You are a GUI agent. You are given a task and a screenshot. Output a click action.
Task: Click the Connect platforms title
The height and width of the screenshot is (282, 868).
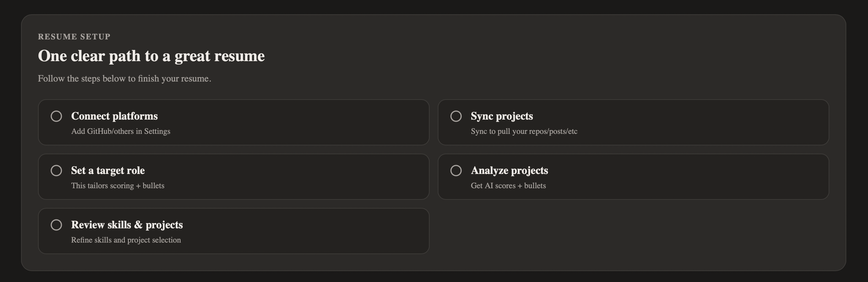(x=114, y=116)
